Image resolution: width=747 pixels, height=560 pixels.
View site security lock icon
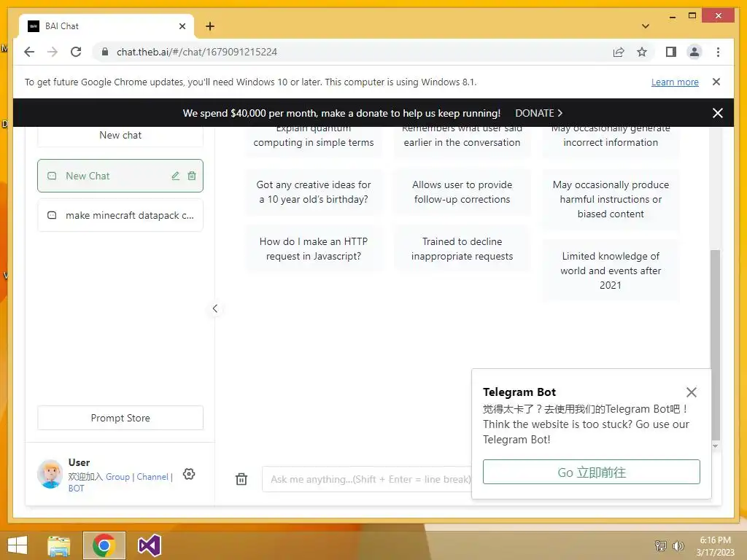click(105, 52)
